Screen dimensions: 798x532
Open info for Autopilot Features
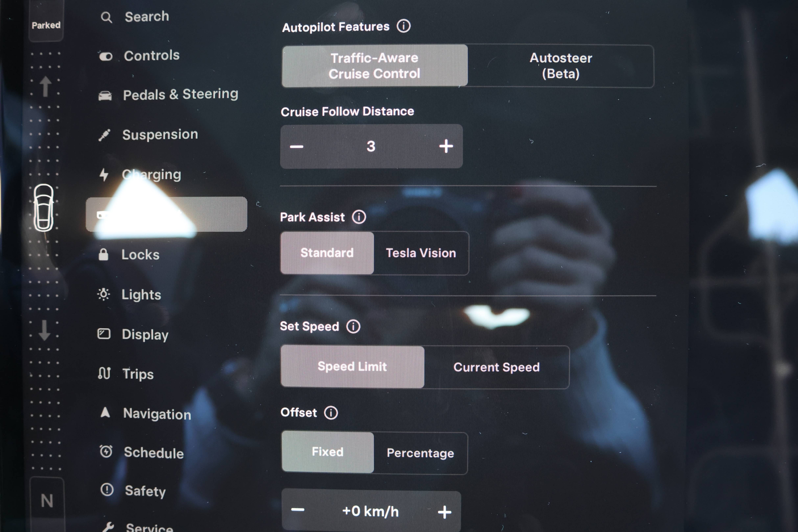click(403, 26)
